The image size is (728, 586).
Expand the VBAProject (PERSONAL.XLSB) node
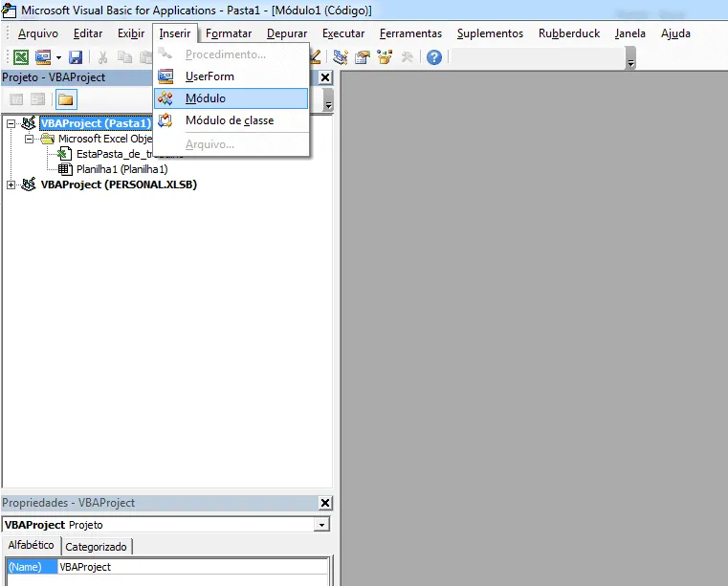11,184
